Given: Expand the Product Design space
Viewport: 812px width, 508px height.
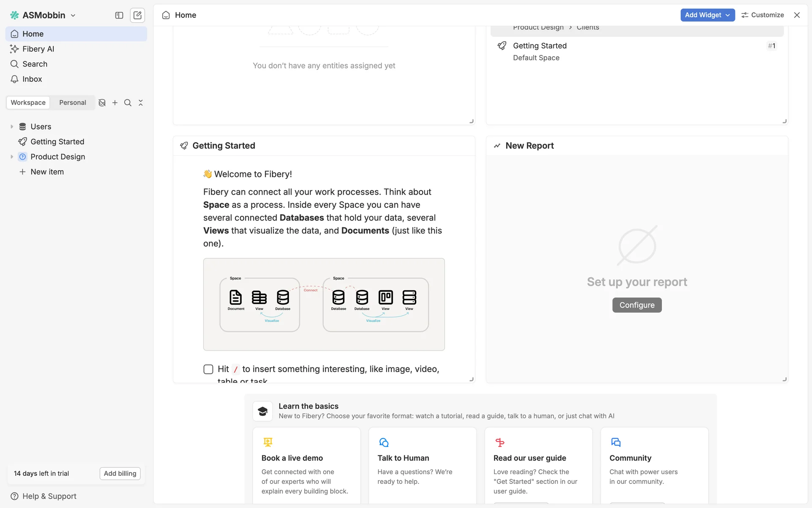Looking at the screenshot, I should pos(12,157).
